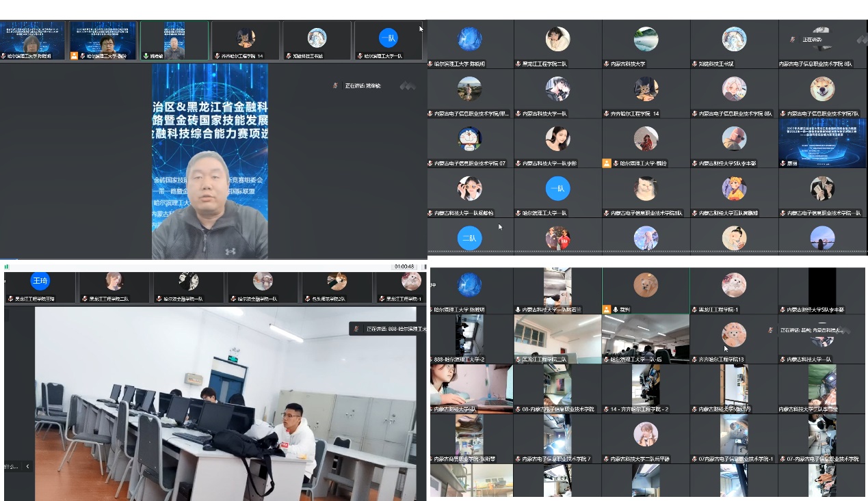Click the network quality icon beside speaker label
Image resolution: width=868 pixels, height=501 pixels.
click(408, 86)
